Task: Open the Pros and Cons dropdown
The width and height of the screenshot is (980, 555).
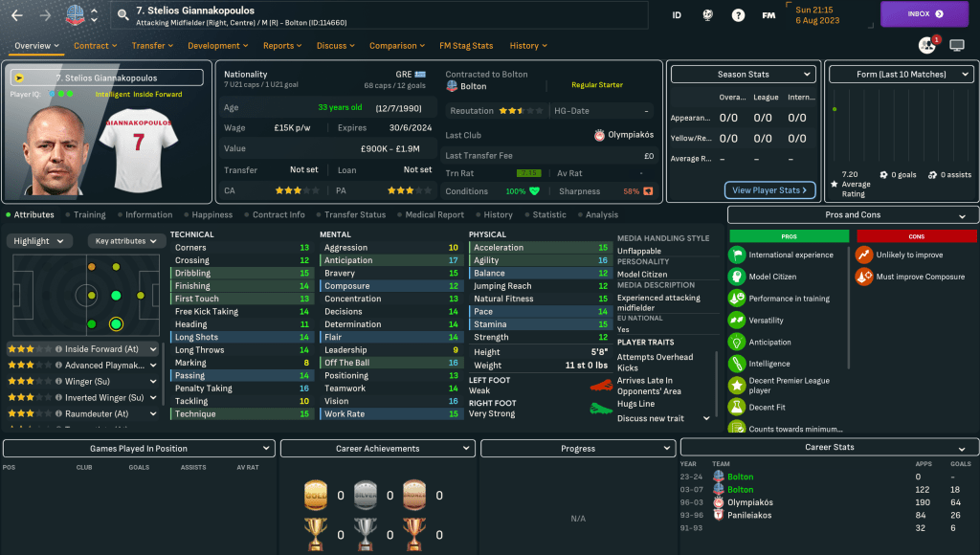Action: click(853, 215)
